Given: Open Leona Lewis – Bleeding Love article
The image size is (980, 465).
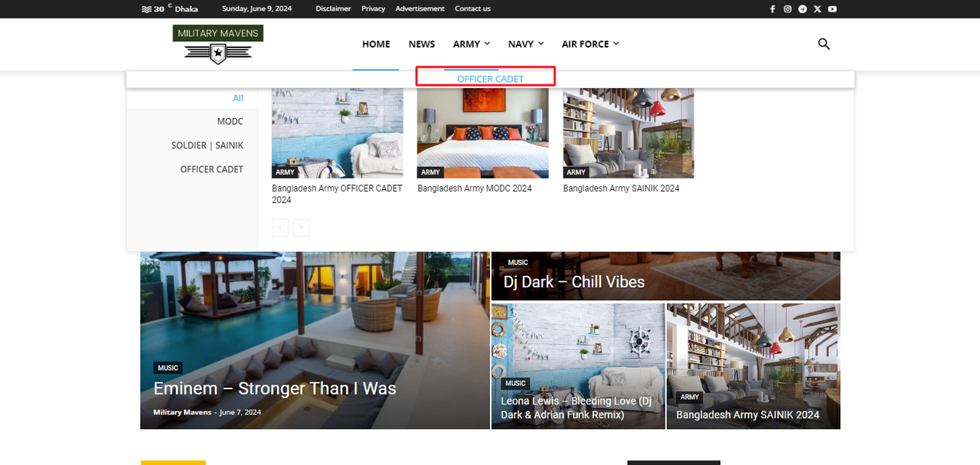Looking at the screenshot, I should click(x=577, y=408).
